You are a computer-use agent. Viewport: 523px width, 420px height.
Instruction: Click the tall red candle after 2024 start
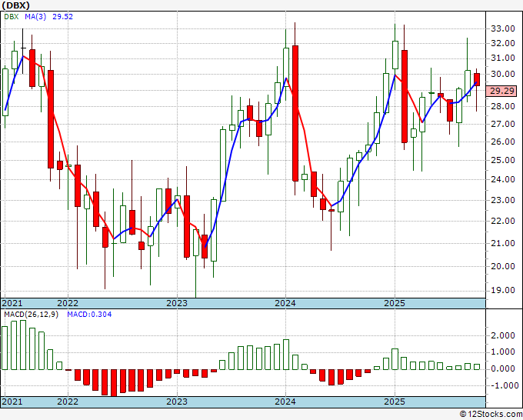pyautogui.click(x=295, y=113)
